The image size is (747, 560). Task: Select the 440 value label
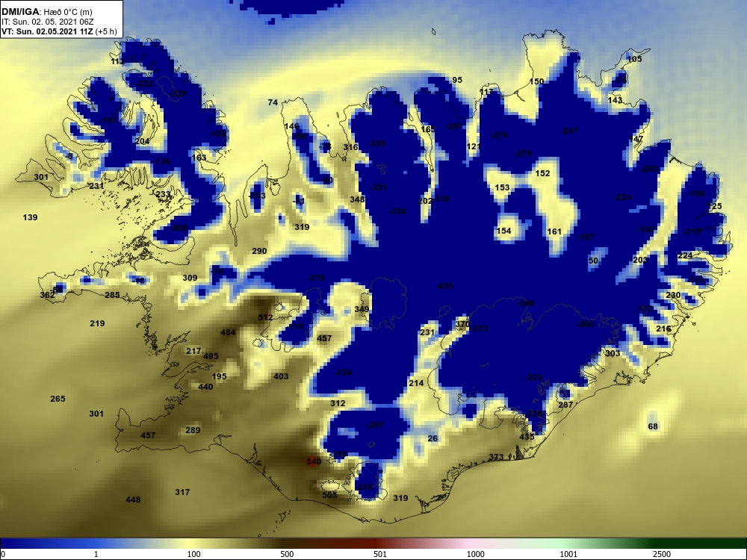point(205,387)
